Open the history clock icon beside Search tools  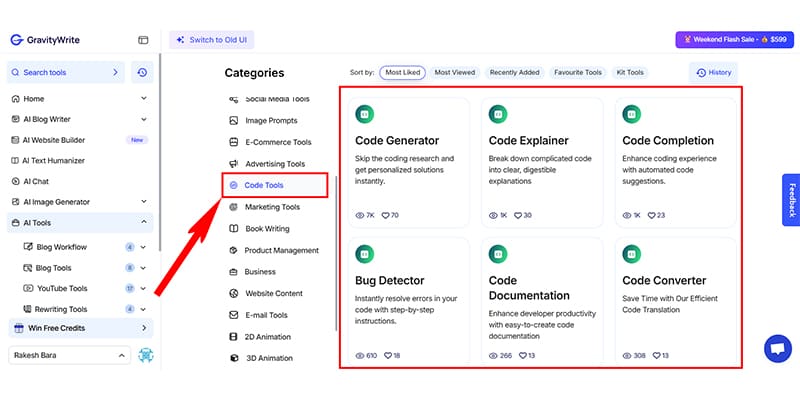tap(142, 72)
